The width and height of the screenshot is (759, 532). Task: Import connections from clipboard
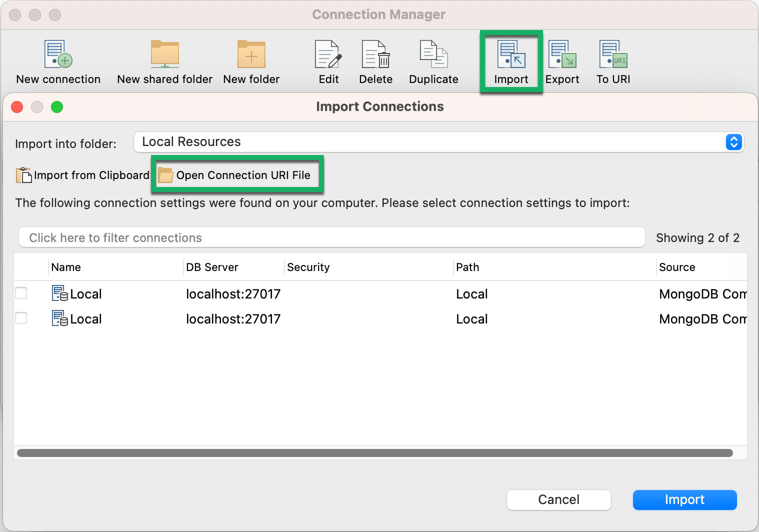pyautogui.click(x=82, y=175)
